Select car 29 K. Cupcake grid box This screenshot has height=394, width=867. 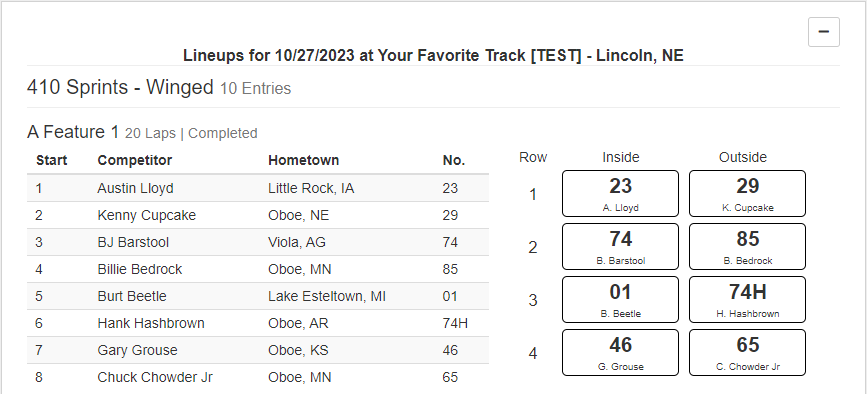point(747,193)
